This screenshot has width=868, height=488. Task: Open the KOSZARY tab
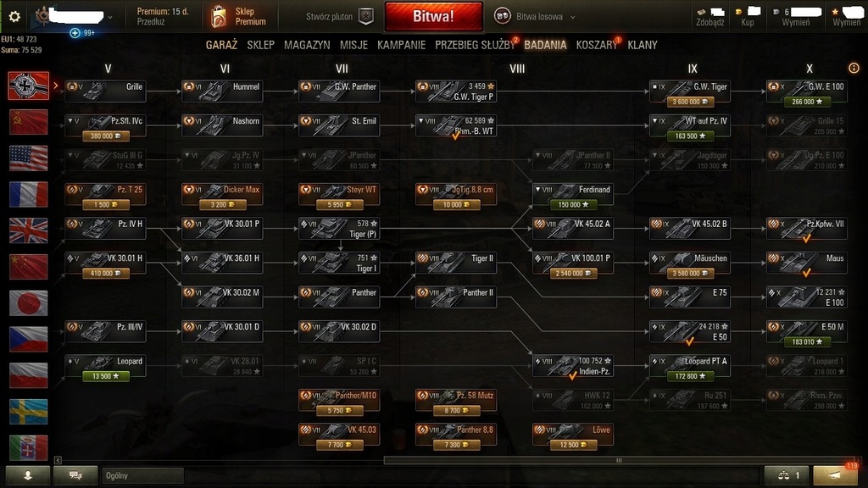click(x=596, y=46)
